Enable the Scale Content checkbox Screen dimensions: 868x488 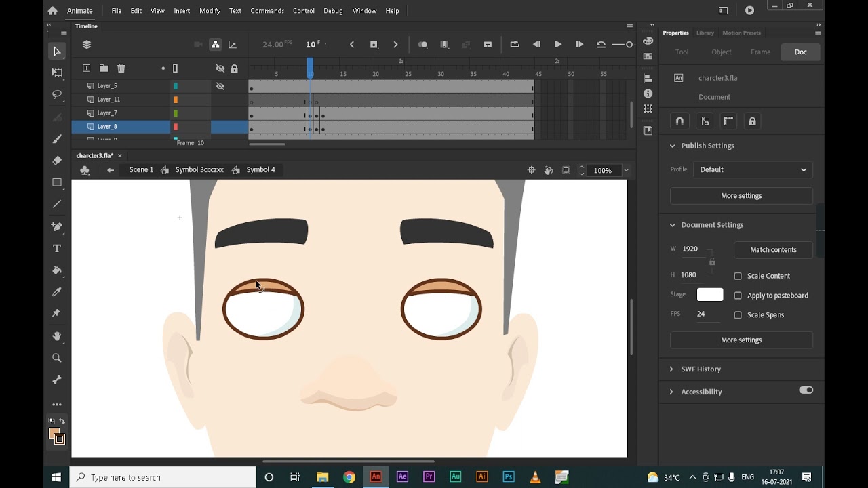pos(738,276)
